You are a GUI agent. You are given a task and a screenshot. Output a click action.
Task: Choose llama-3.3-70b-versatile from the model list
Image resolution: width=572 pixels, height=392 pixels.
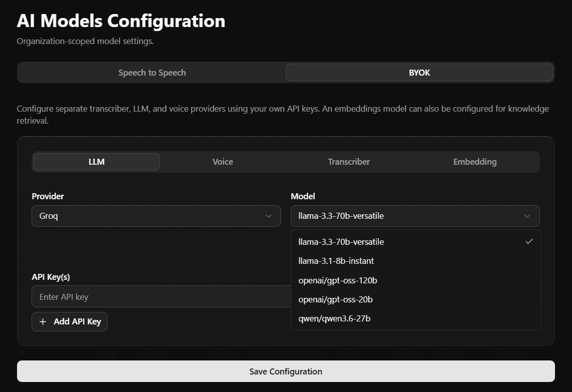point(415,242)
